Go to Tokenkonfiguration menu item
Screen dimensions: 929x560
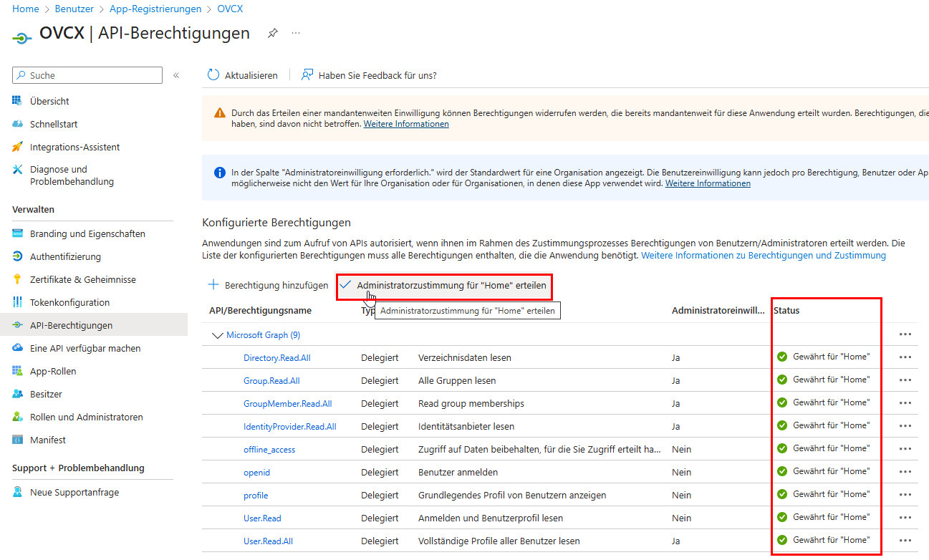[x=69, y=302]
